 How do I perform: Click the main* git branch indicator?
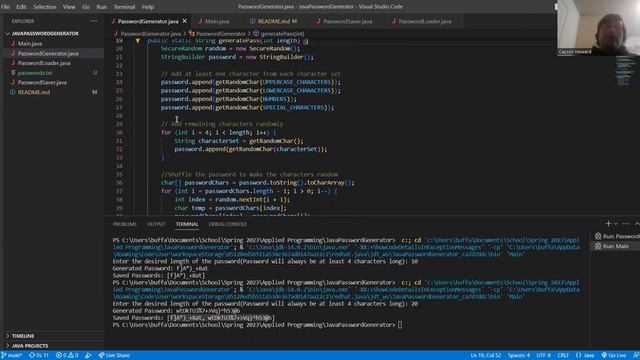[x=12, y=355]
